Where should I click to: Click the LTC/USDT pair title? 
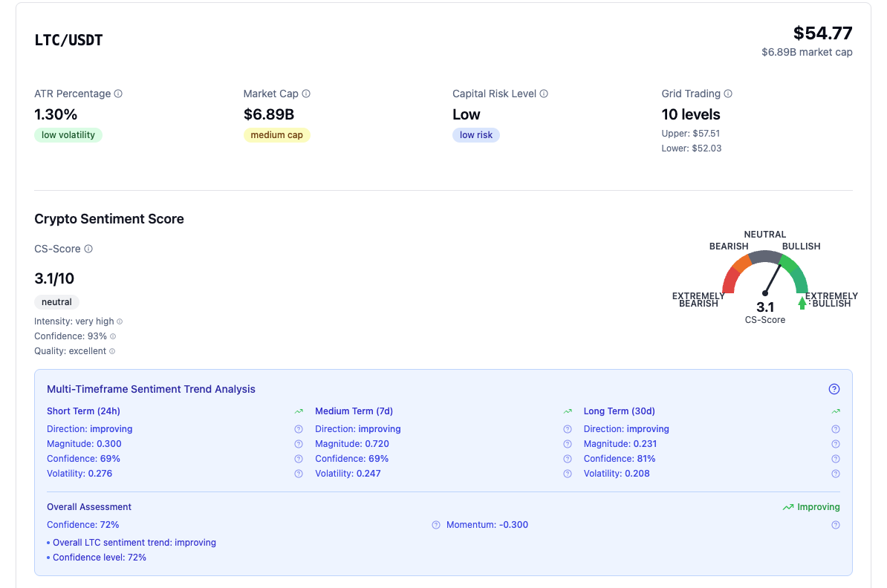tap(68, 40)
